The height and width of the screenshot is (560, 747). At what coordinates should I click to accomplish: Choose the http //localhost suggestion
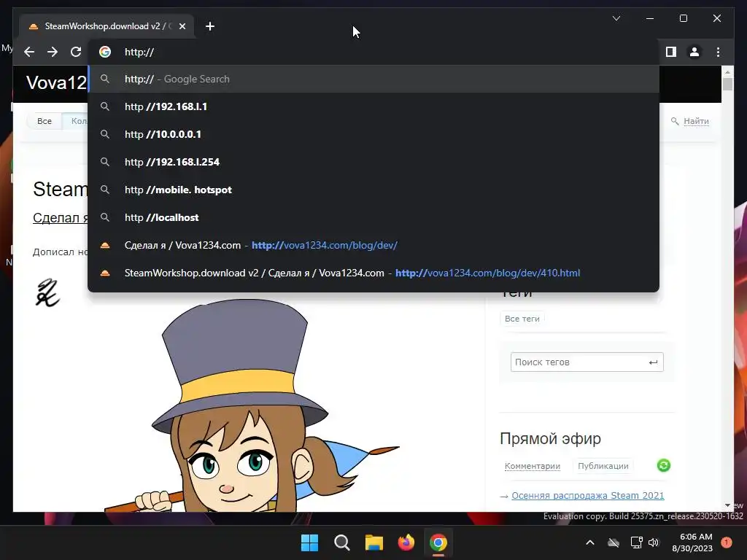coord(373,217)
